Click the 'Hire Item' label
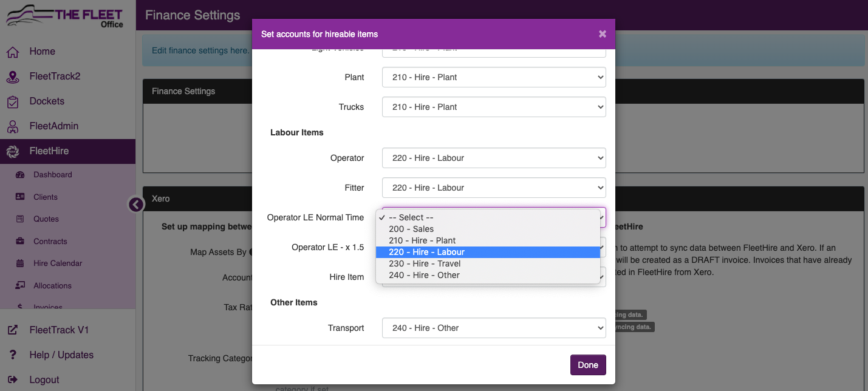Viewport: 868px width, 391px height. click(x=347, y=277)
